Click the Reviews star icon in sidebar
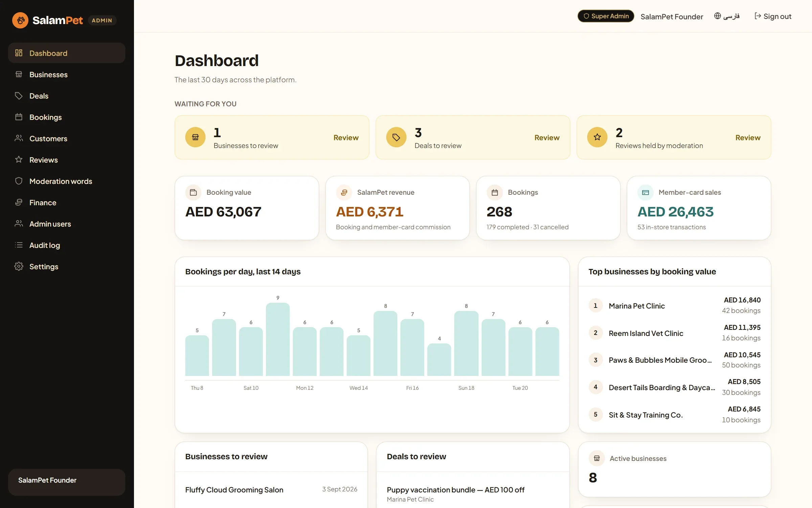Image resolution: width=812 pixels, height=508 pixels. pos(19,160)
